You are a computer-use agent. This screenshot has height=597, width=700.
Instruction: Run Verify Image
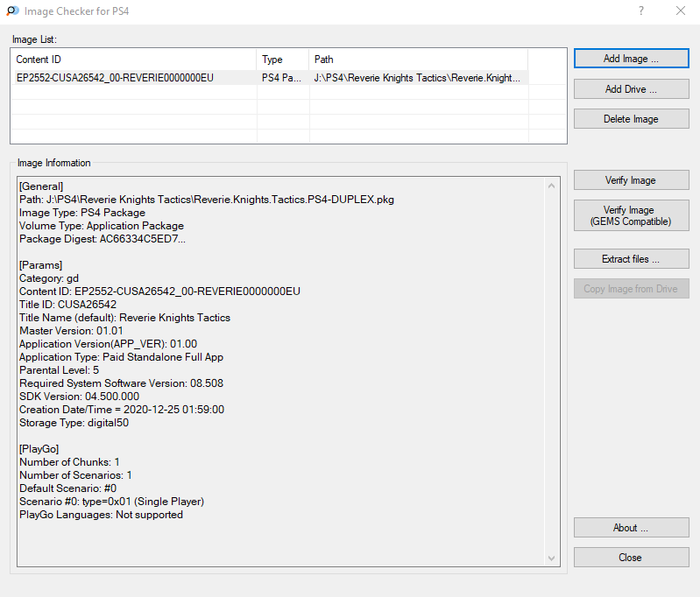[x=632, y=180]
